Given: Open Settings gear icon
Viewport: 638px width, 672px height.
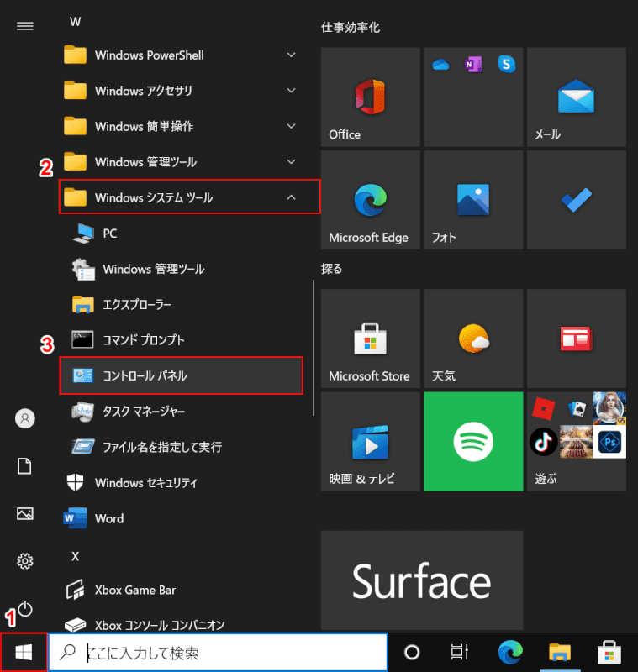Looking at the screenshot, I should click(25, 561).
